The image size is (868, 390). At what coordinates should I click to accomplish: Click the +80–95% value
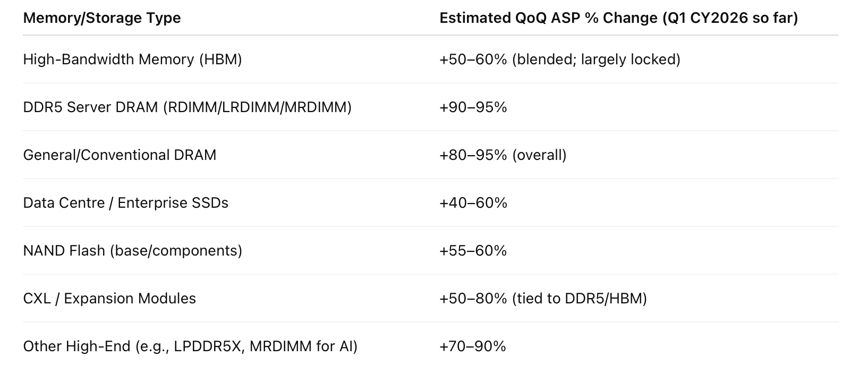[473, 155]
